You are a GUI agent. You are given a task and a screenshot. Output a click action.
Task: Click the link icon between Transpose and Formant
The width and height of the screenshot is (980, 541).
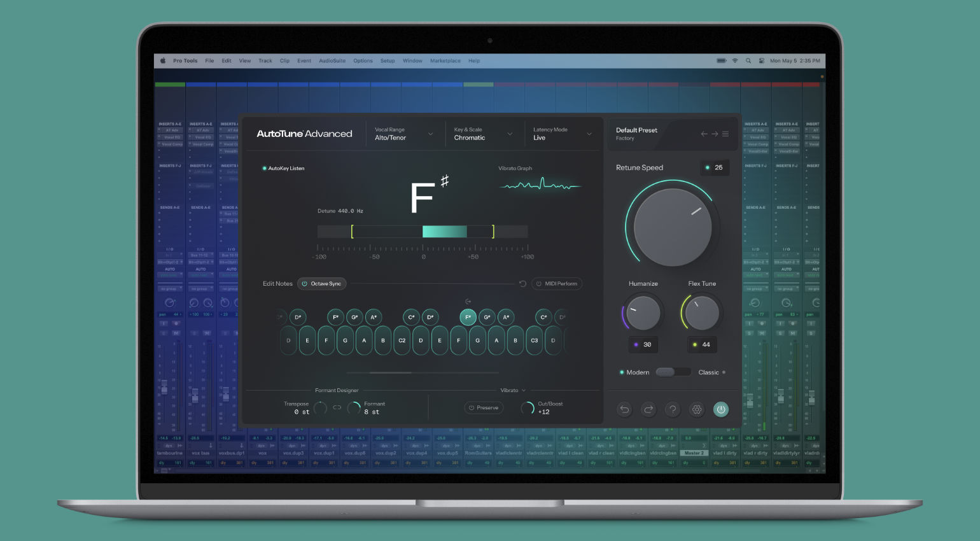(337, 407)
